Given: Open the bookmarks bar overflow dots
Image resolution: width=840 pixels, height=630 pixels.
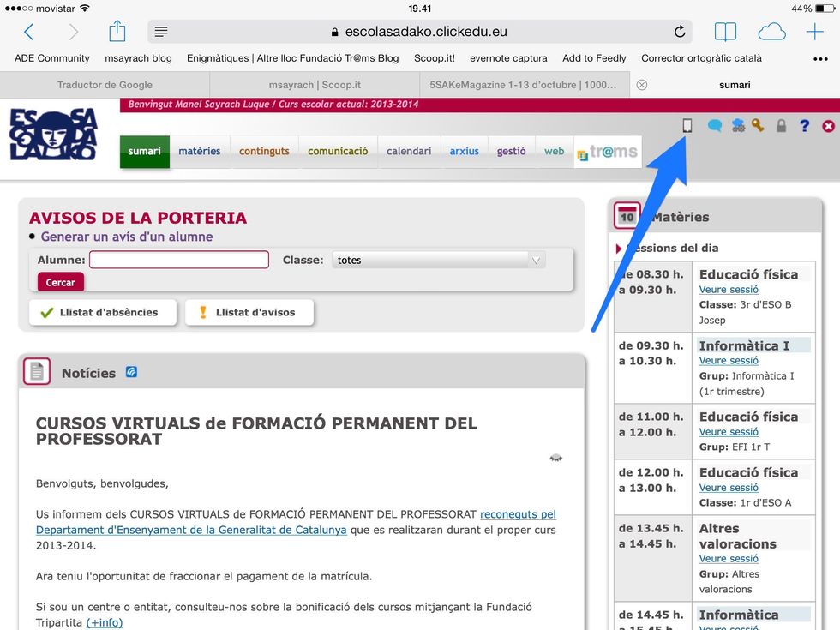Looking at the screenshot, I should [x=820, y=59].
